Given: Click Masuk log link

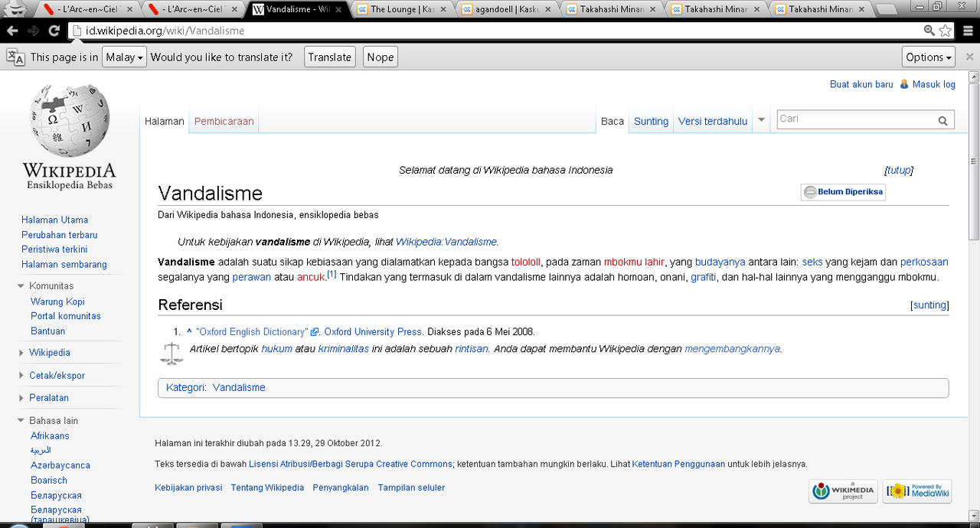Looking at the screenshot, I should (x=933, y=84).
